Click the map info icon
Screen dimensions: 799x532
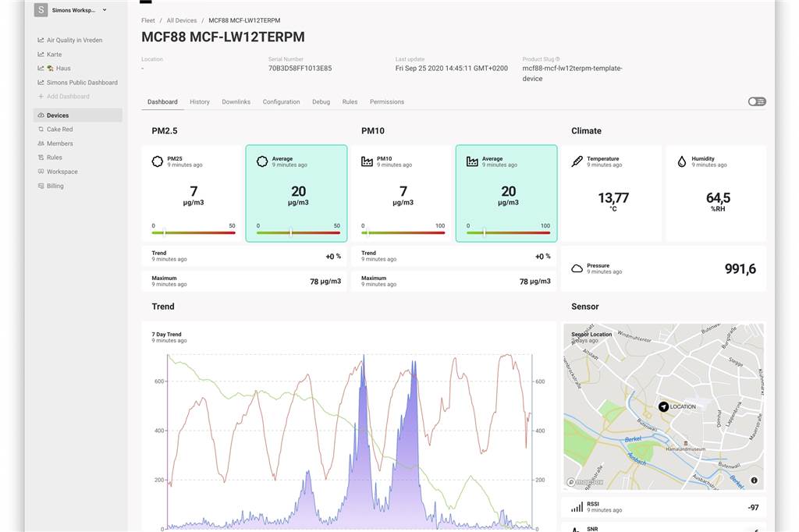[755, 480]
